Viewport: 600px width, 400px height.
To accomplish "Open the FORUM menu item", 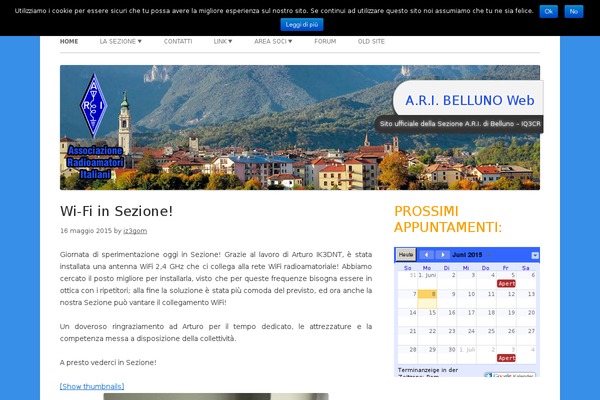I will (325, 41).
